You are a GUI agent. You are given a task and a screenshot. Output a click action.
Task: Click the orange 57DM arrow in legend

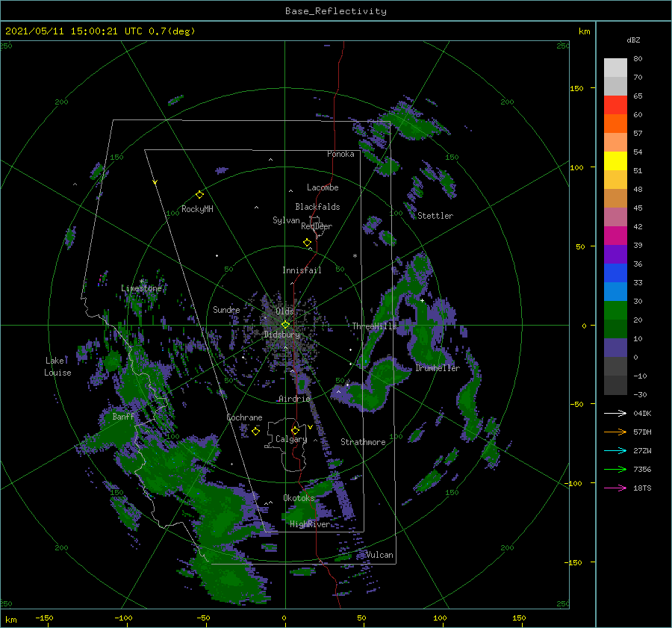[x=615, y=432]
